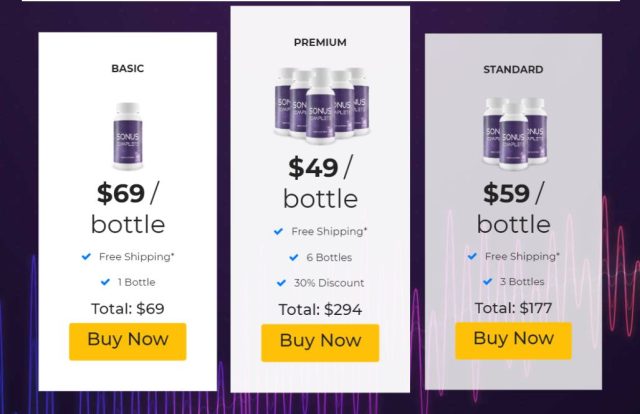Click the checkmark beside 3 Bottles

[x=487, y=281]
